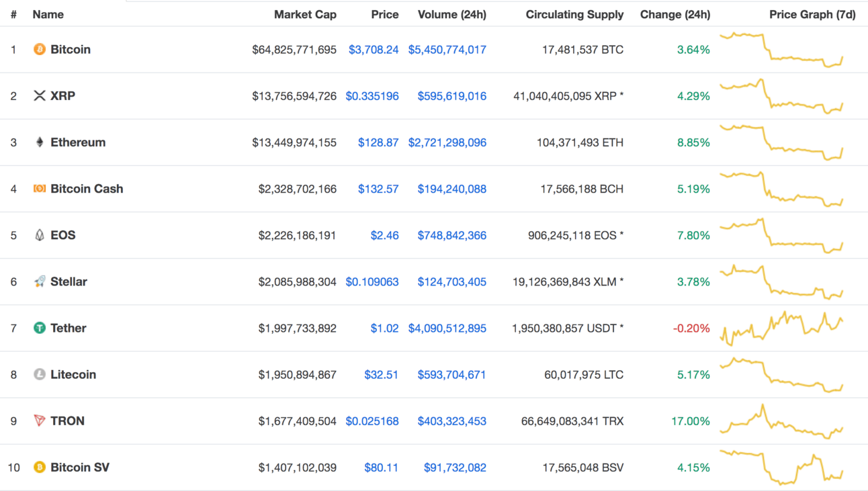Sort by Change (24h) column header
Viewport: 868px width, 491px height.
pos(675,14)
